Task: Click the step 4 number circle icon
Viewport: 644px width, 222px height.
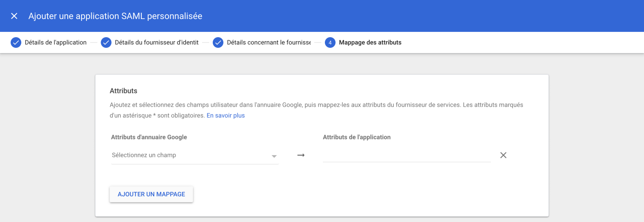Action: [x=330, y=42]
